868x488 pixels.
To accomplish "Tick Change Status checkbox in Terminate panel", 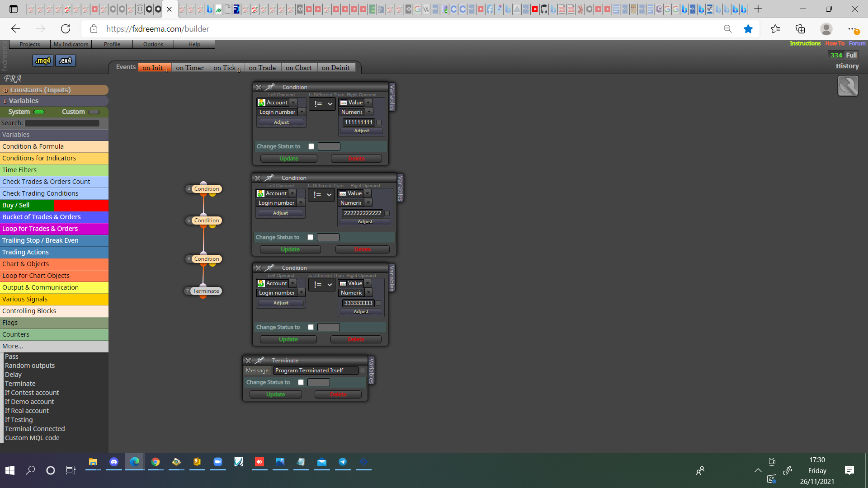I will 301,382.
